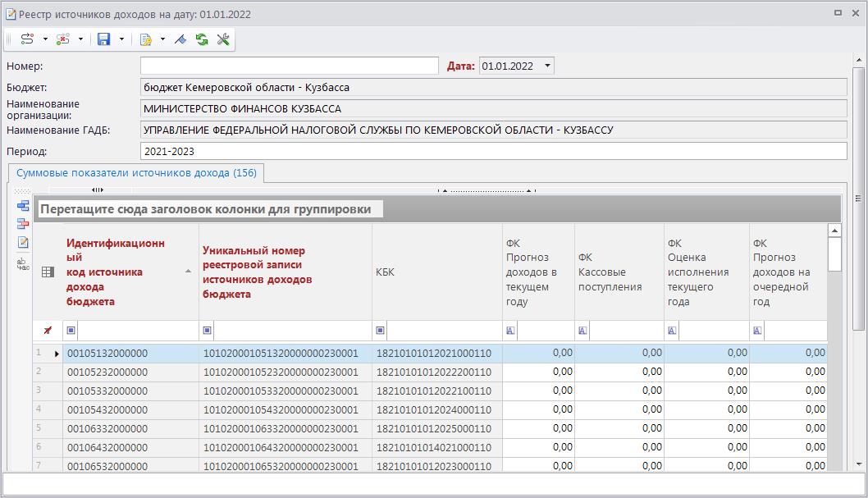868x498 pixels.
Task: Open the dropdown next to the route forward icon
Action: [x=45, y=39]
